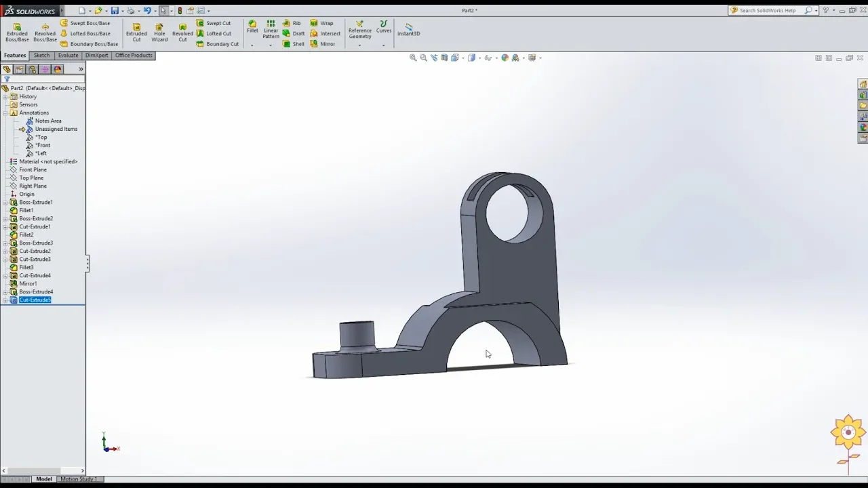Select the FeatureManager design tree tab
Image resolution: width=868 pixels, height=488 pixels.
pyautogui.click(x=6, y=69)
